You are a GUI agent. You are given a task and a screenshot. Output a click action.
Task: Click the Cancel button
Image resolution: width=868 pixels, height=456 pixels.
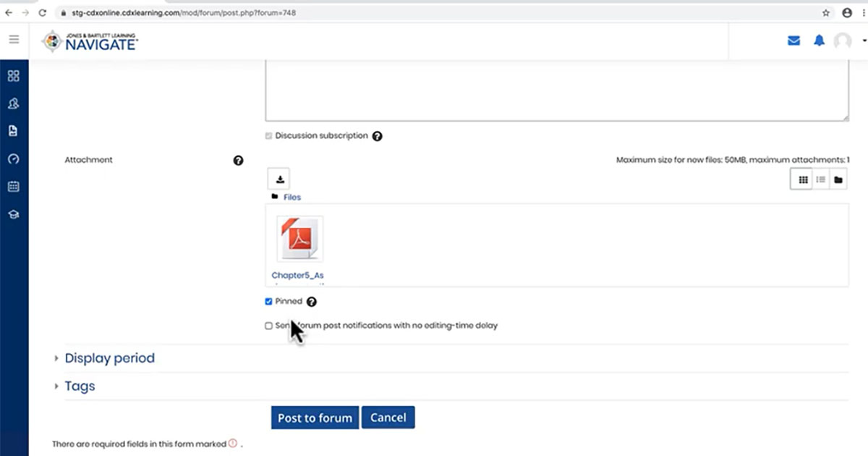[x=388, y=418]
